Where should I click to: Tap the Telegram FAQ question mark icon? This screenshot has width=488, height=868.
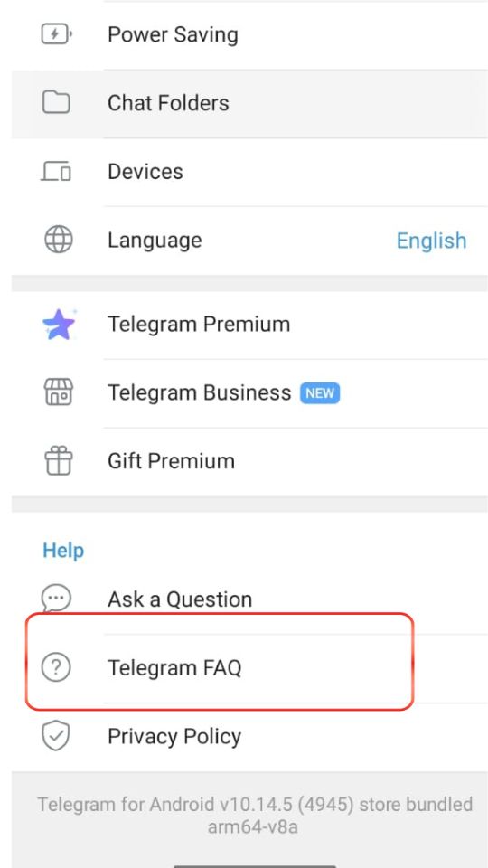[x=56, y=667]
